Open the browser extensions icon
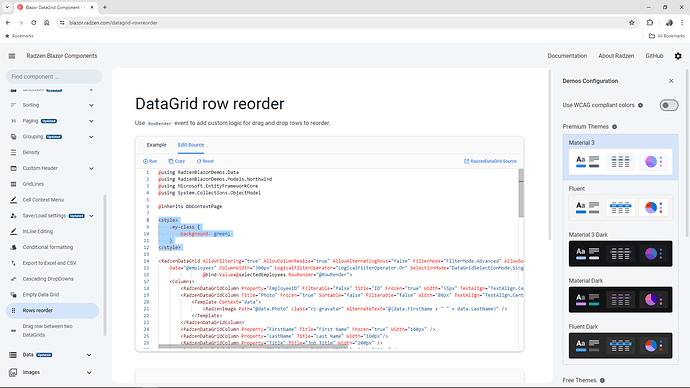This screenshot has width=690, height=388. coord(650,23)
